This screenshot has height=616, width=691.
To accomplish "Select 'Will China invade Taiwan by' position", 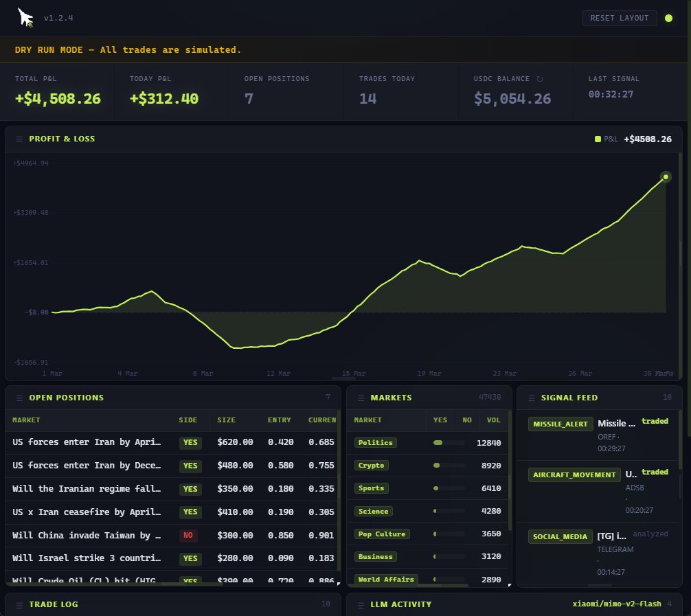I will 172,536.
